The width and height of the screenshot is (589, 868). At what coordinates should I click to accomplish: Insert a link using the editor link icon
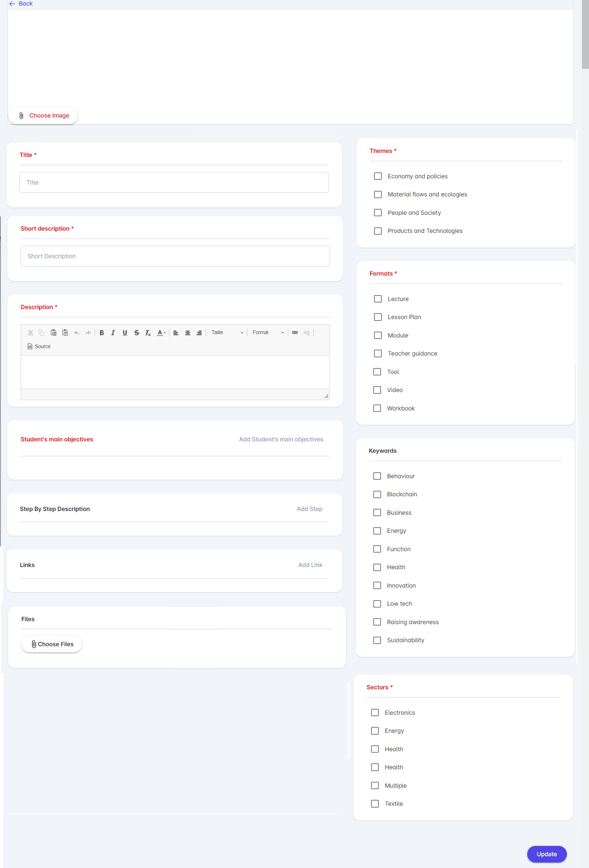pyautogui.click(x=295, y=333)
